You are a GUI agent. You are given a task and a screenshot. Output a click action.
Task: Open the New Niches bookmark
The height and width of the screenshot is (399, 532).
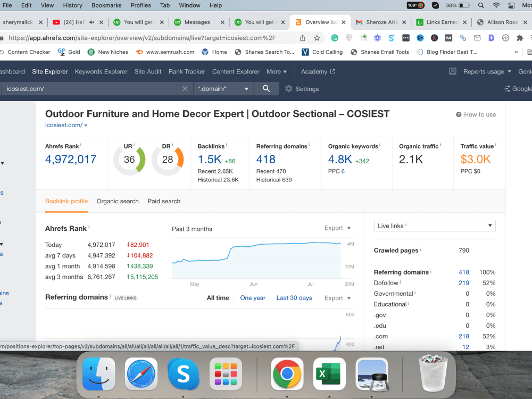click(108, 52)
